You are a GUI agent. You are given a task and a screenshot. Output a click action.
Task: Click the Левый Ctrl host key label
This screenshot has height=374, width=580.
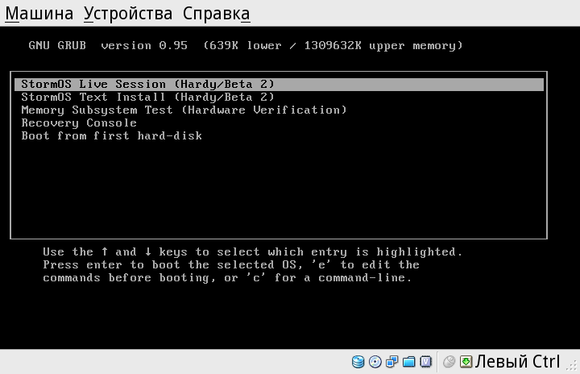click(517, 361)
